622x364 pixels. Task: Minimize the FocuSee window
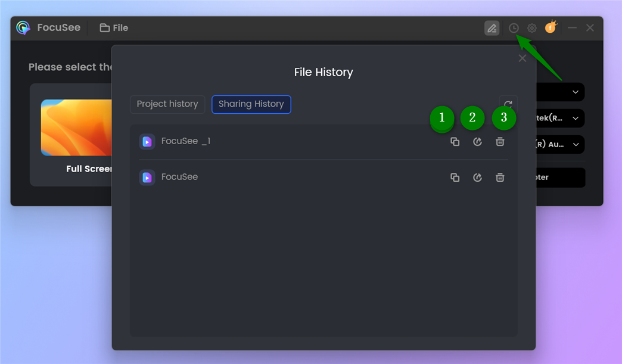click(572, 28)
